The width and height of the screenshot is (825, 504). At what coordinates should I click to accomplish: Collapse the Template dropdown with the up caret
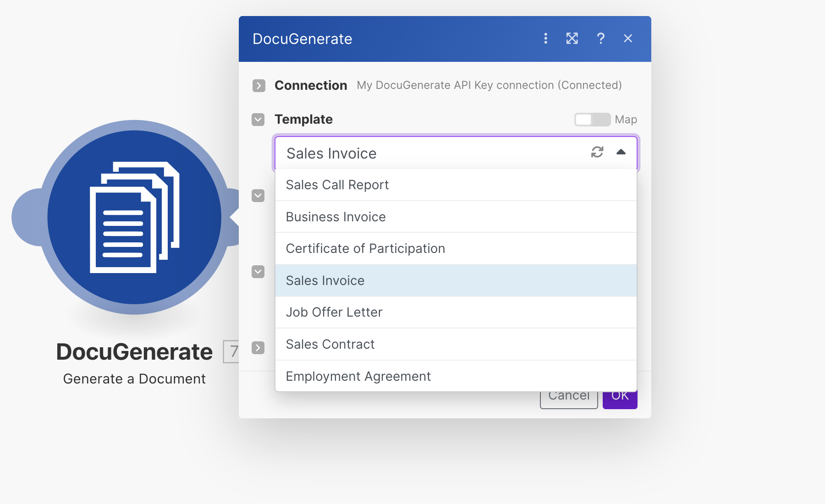coord(621,152)
